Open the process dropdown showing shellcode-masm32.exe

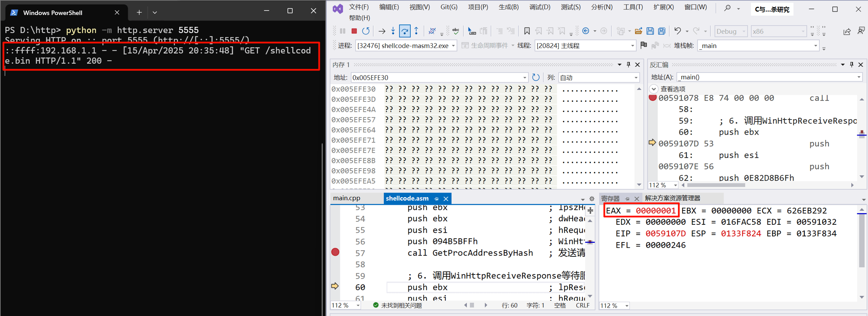(453, 46)
